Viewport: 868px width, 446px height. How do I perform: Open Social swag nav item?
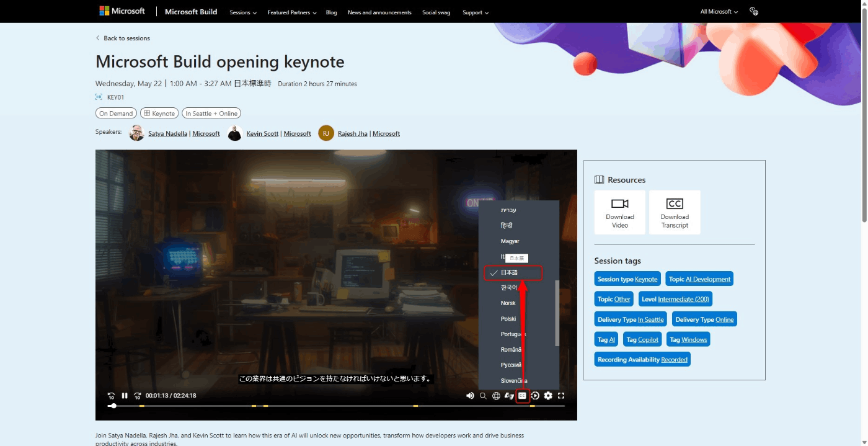(436, 12)
